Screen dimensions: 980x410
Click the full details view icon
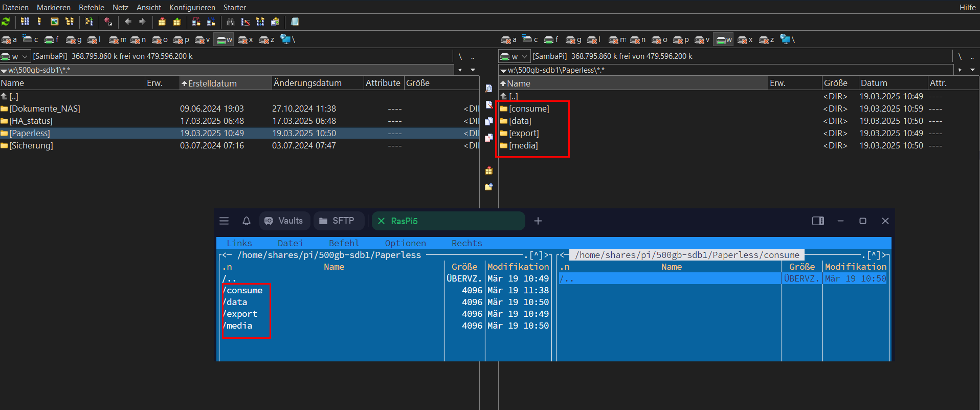pyautogui.click(x=39, y=21)
